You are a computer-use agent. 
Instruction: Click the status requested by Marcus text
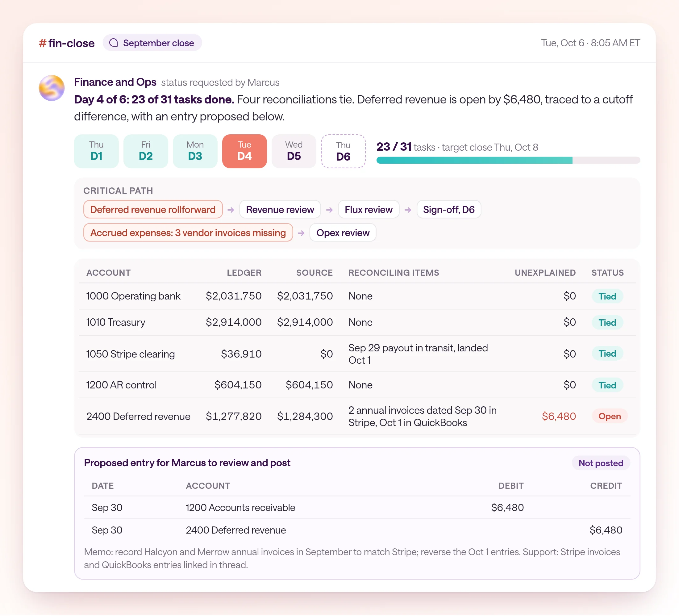(220, 82)
